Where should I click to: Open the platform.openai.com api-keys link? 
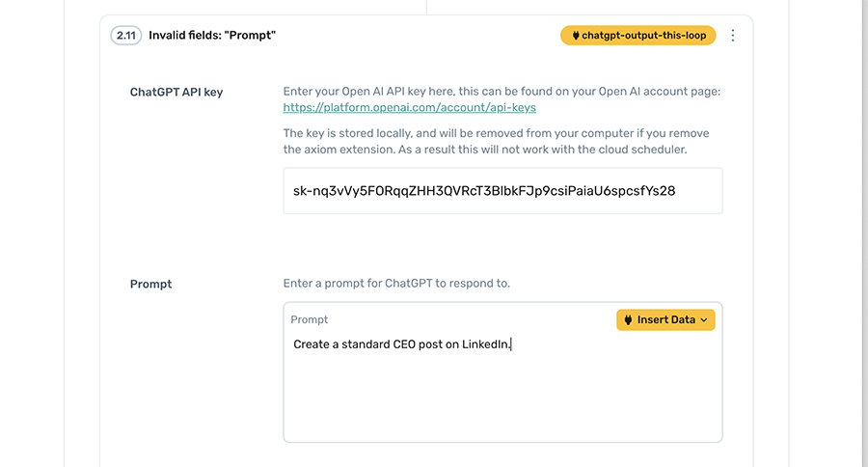click(x=409, y=108)
